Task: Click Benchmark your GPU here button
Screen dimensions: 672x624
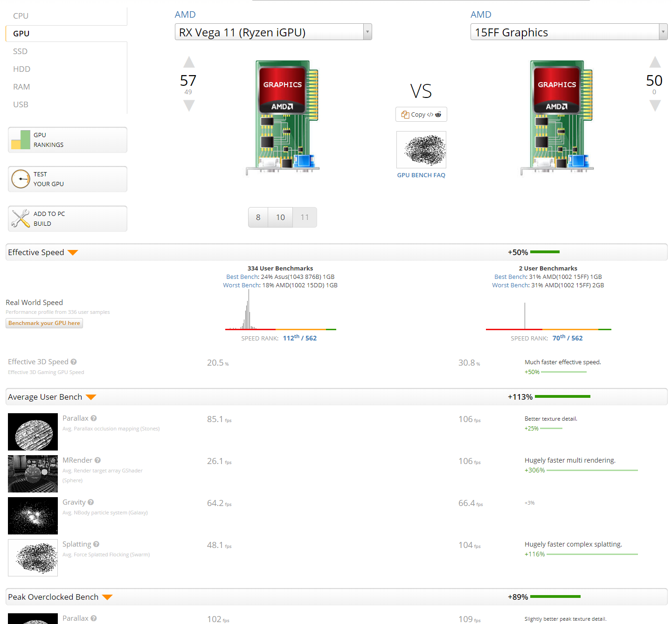Action: (44, 323)
